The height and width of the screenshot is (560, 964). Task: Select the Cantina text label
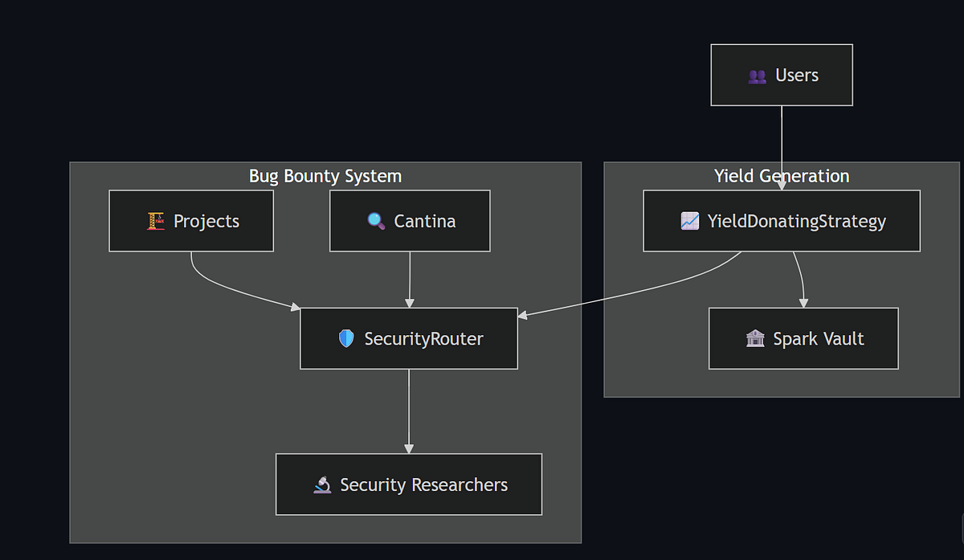425,221
